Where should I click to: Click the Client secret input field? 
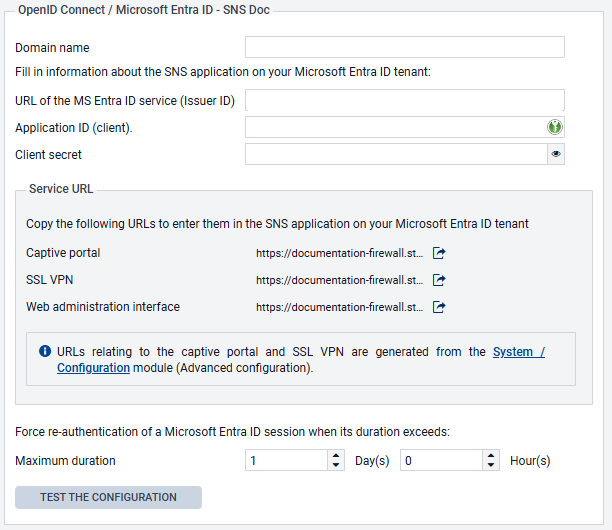pyautogui.click(x=396, y=154)
